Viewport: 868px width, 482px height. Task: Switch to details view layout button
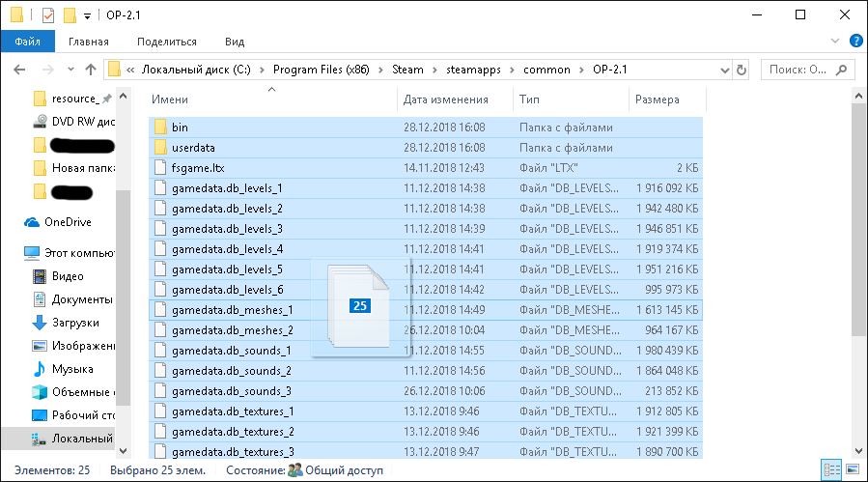(831, 470)
